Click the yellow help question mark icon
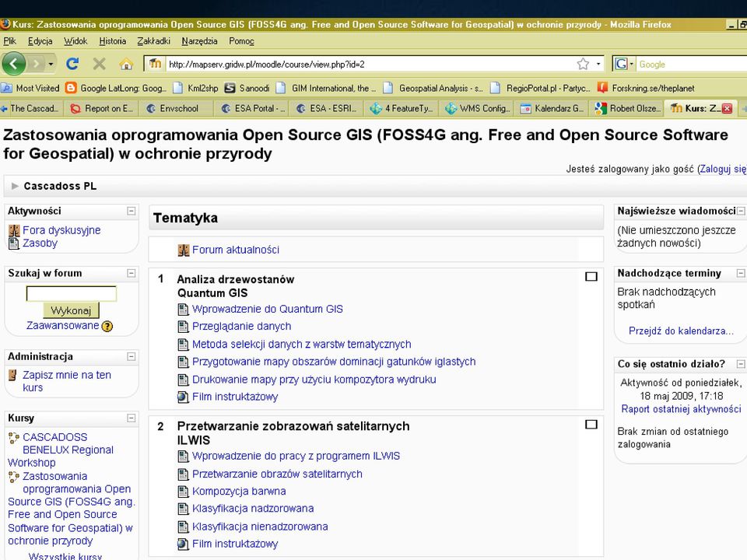 pyautogui.click(x=107, y=326)
